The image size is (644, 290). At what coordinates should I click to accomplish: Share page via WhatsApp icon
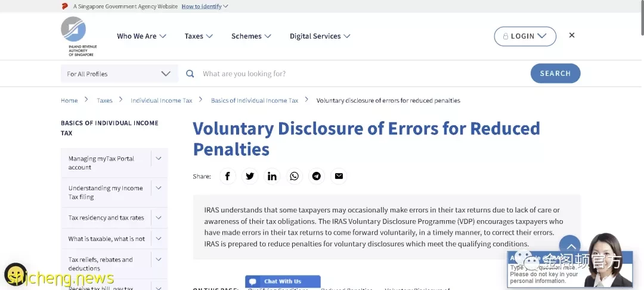(x=294, y=176)
